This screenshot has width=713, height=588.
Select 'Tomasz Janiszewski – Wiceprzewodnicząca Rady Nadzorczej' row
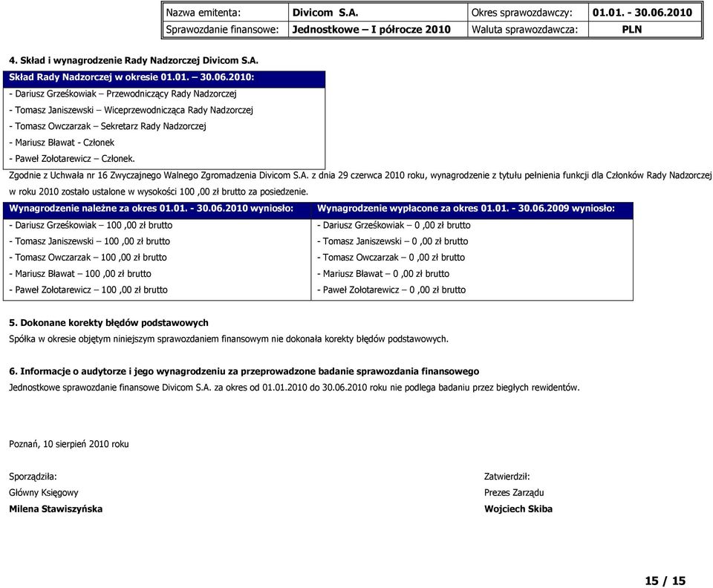click(131, 111)
